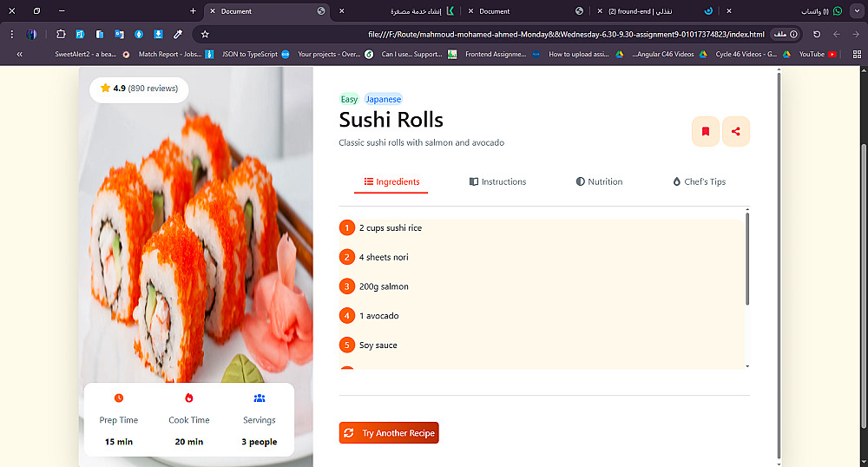Click the blue circular extension icon
868x467 pixels.
[139, 35]
